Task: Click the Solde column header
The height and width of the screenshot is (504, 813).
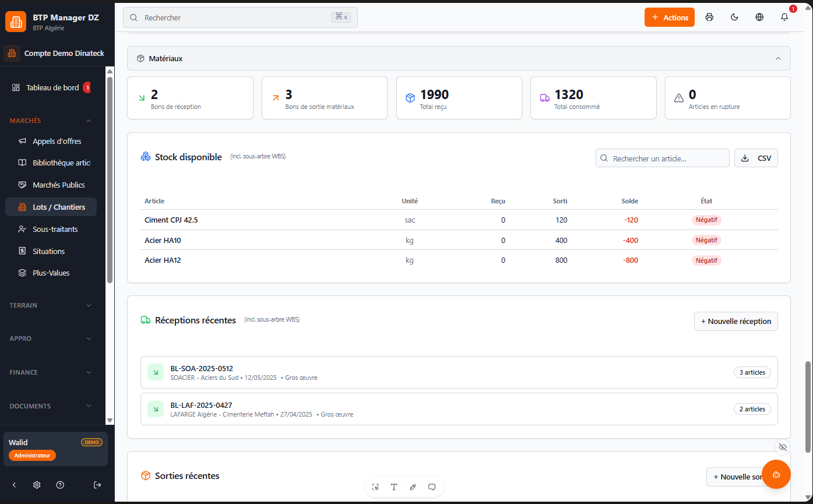Action: coord(629,201)
